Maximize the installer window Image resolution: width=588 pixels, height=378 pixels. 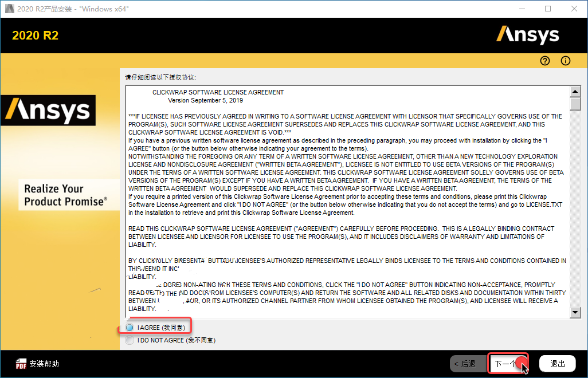pyautogui.click(x=548, y=9)
